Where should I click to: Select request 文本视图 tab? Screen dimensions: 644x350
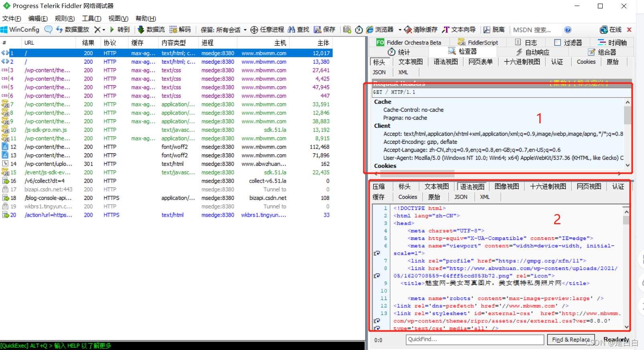coord(411,62)
